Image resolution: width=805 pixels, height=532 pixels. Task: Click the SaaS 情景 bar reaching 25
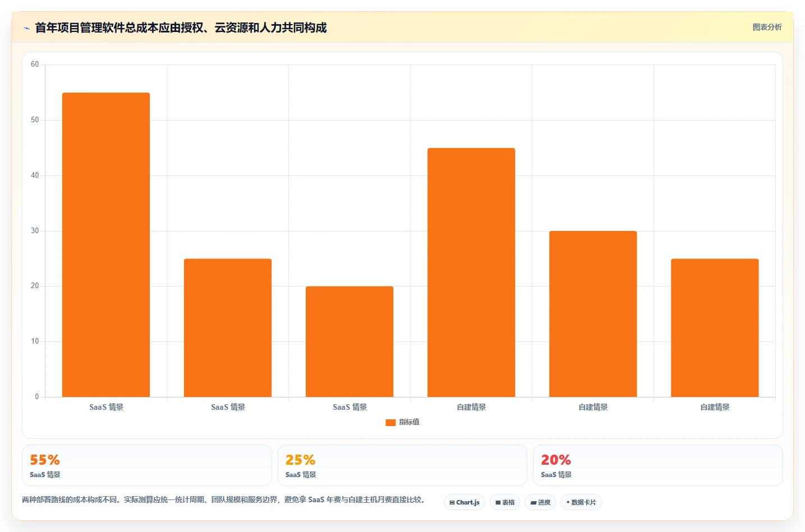coord(228,328)
